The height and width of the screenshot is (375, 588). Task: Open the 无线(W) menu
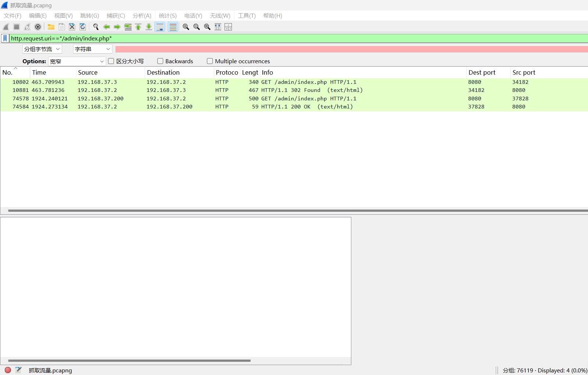click(220, 15)
